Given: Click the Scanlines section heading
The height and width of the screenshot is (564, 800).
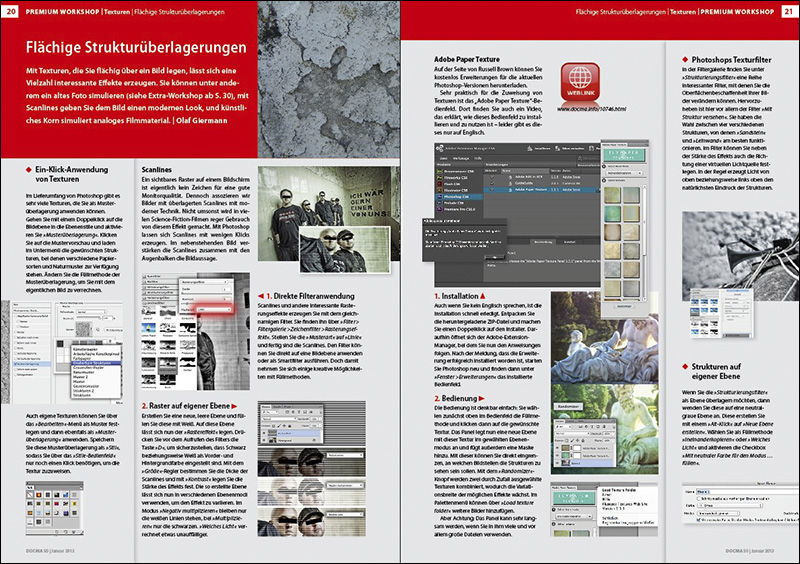Looking at the screenshot, I should tap(157, 169).
